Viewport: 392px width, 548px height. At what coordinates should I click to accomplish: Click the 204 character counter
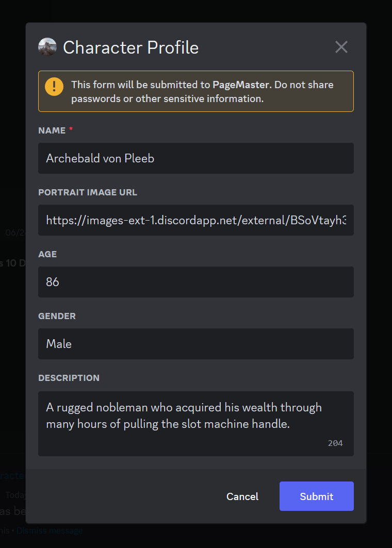(x=335, y=443)
